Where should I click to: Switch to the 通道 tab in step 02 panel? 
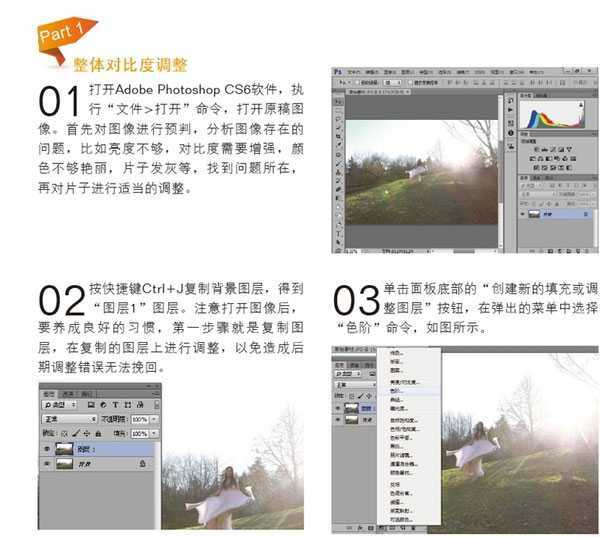[x=68, y=394]
